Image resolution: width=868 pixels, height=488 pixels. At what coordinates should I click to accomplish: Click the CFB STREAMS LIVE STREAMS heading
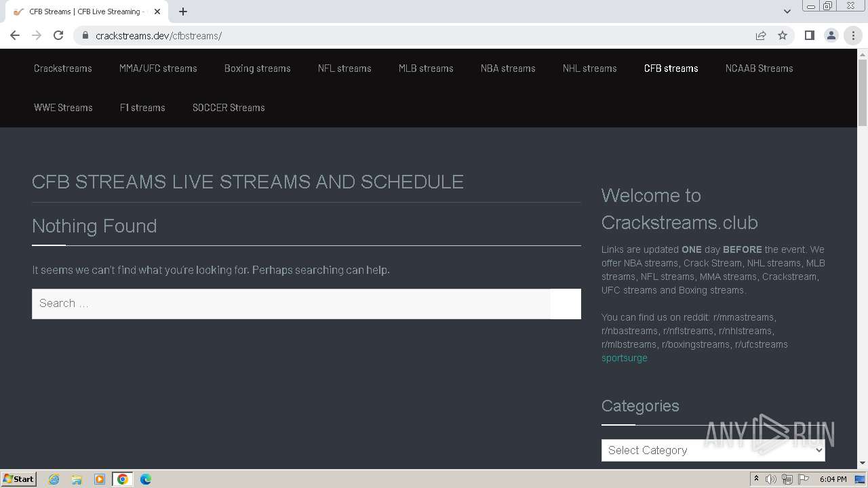(248, 182)
